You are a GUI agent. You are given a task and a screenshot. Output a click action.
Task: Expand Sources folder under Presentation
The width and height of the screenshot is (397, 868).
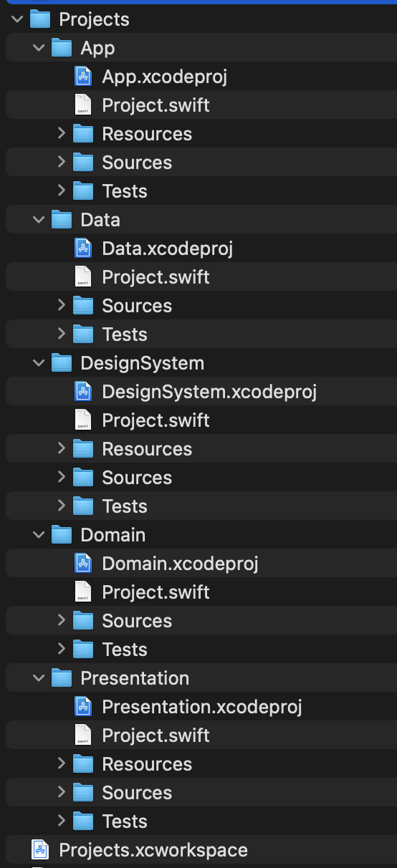tap(61, 792)
